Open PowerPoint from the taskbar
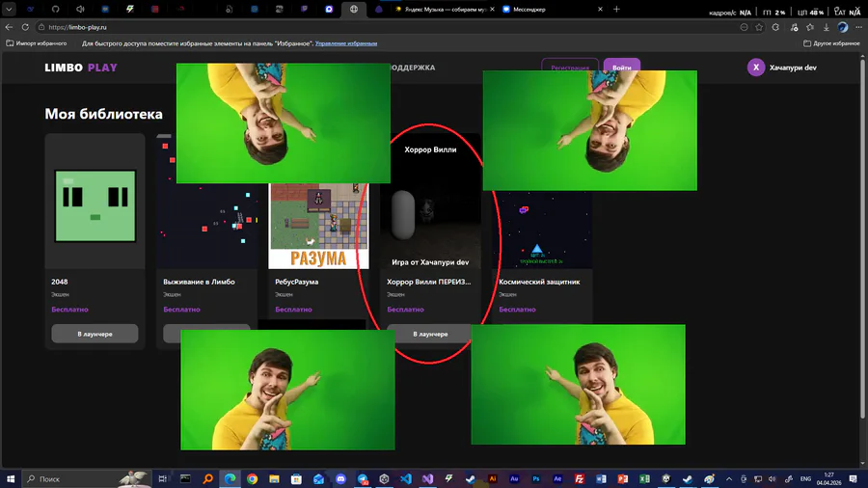This screenshot has height=488, width=868. coord(622,478)
